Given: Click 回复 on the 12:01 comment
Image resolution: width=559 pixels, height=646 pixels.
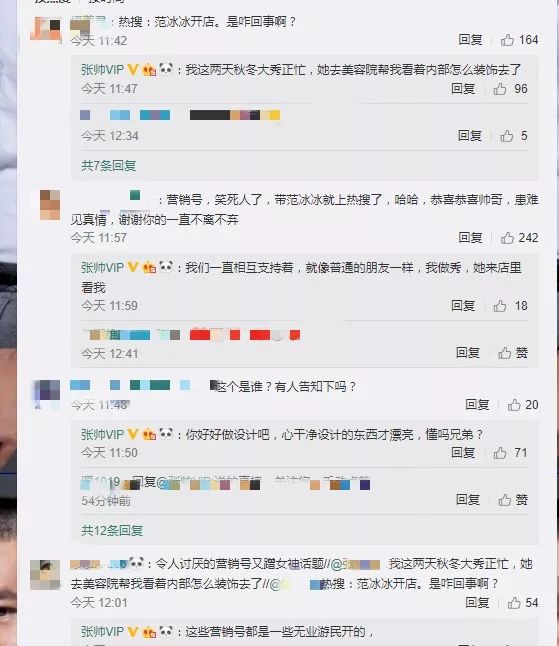Looking at the screenshot, I should coord(477,603).
